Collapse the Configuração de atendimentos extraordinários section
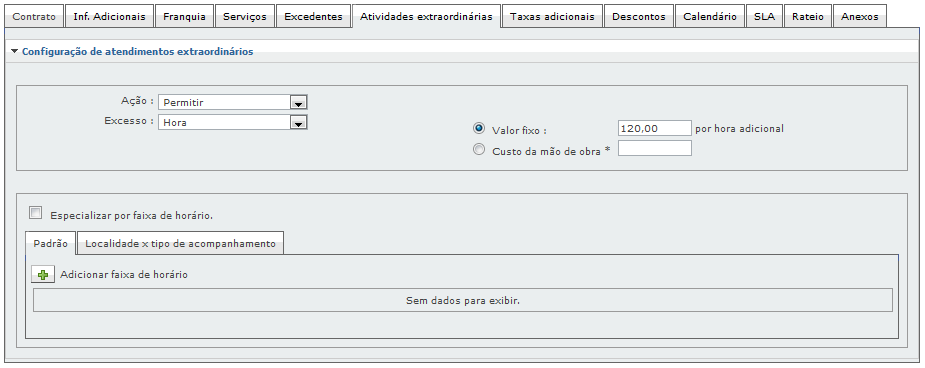This screenshot has width=925, height=368. (15, 52)
